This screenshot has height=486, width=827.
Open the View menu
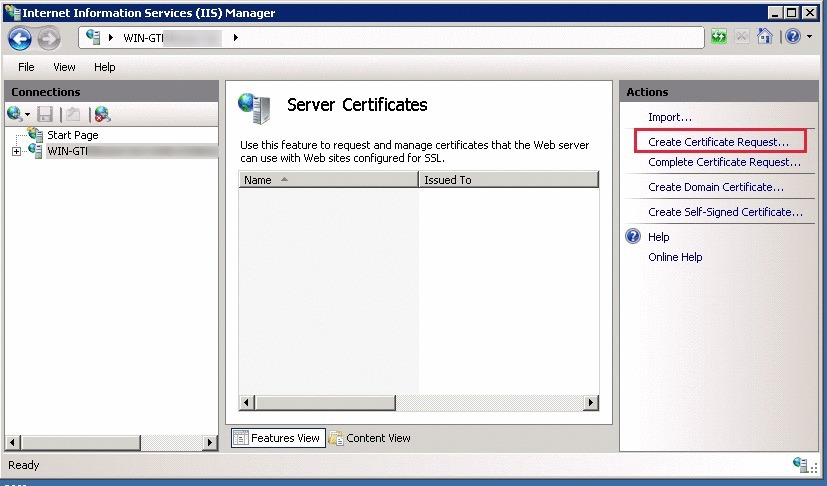coord(64,67)
